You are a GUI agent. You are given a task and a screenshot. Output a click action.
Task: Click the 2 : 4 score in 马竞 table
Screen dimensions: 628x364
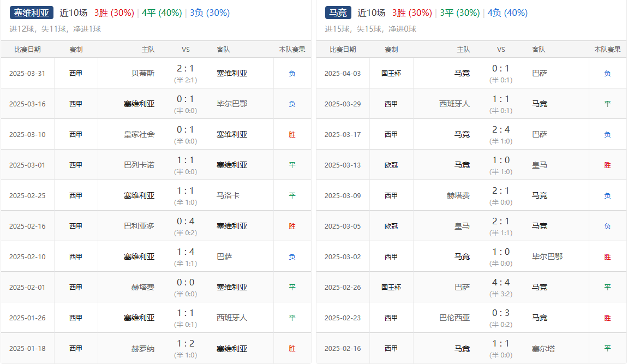[501, 130]
